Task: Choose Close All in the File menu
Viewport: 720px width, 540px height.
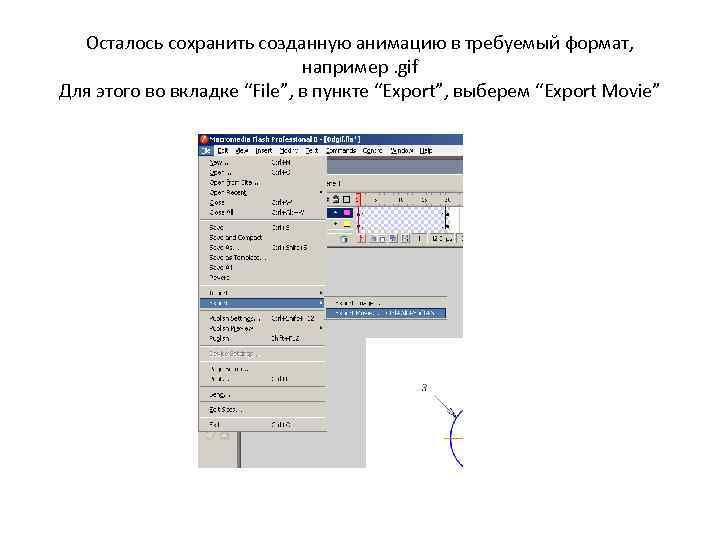Action: point(263,213)
